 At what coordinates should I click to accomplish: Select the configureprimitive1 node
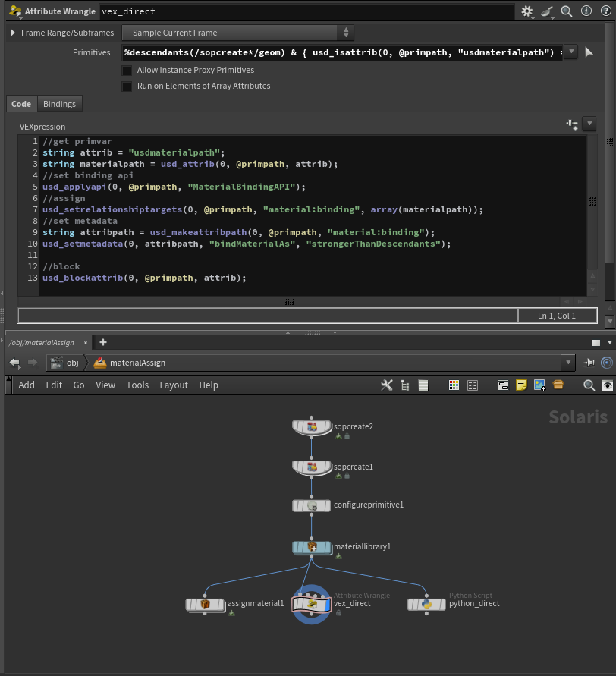311,505
